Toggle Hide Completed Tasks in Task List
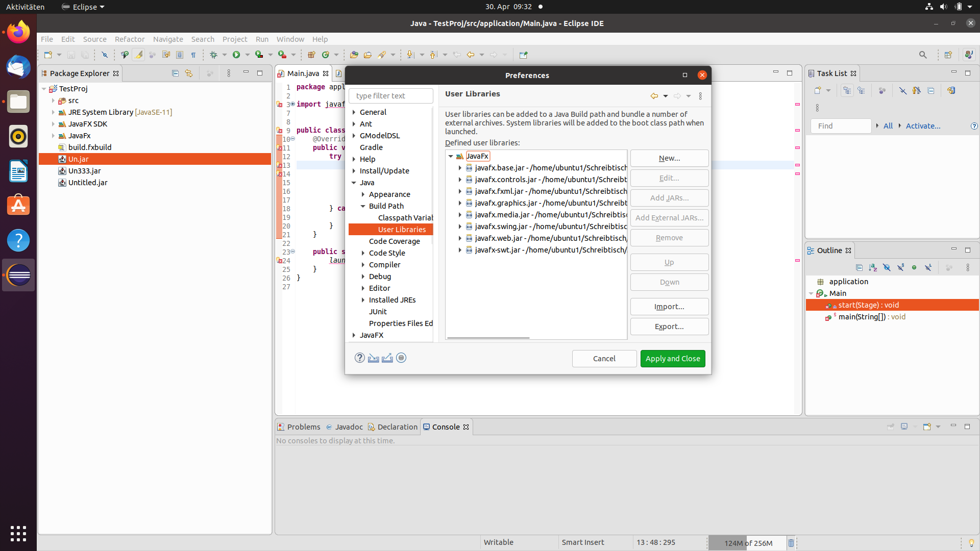This screenshot has height=551, width=980. (x=903, y=90)
